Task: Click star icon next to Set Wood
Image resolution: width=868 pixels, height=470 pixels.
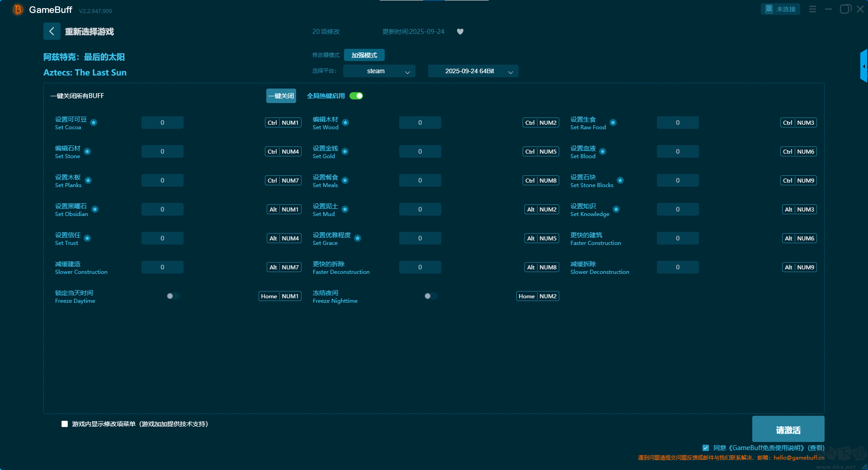Action: pyautogui.click(x=345, y=122)
